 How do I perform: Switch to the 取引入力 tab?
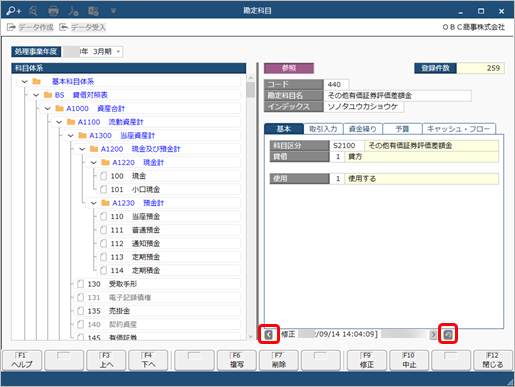tap(323, 129)
